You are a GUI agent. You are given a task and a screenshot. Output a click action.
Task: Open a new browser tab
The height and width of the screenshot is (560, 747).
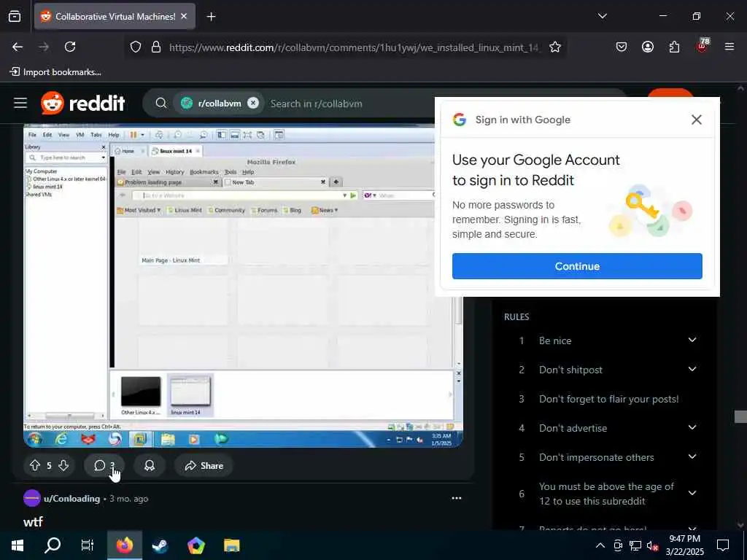211,17
